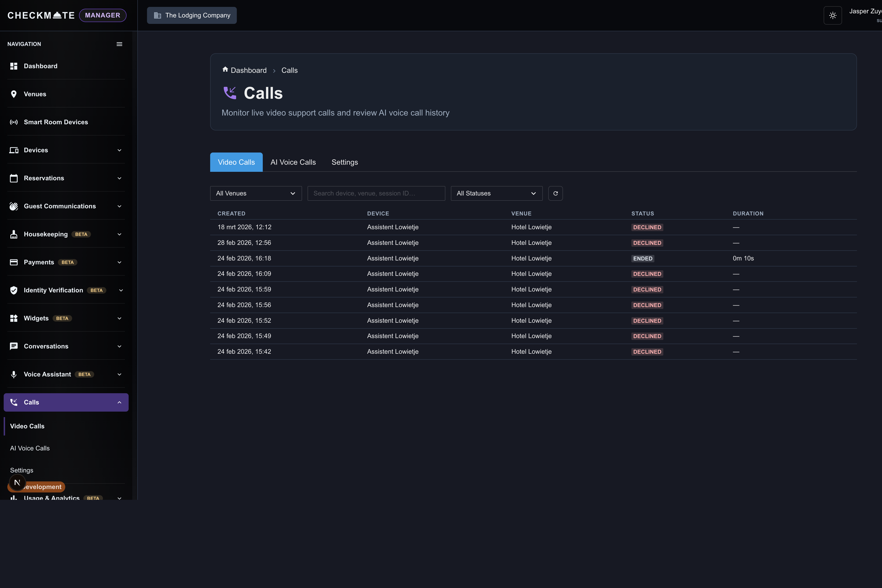Click the Smart Room Devices signal icon
This screenshot has width=882, height=588.
(14, 122)
